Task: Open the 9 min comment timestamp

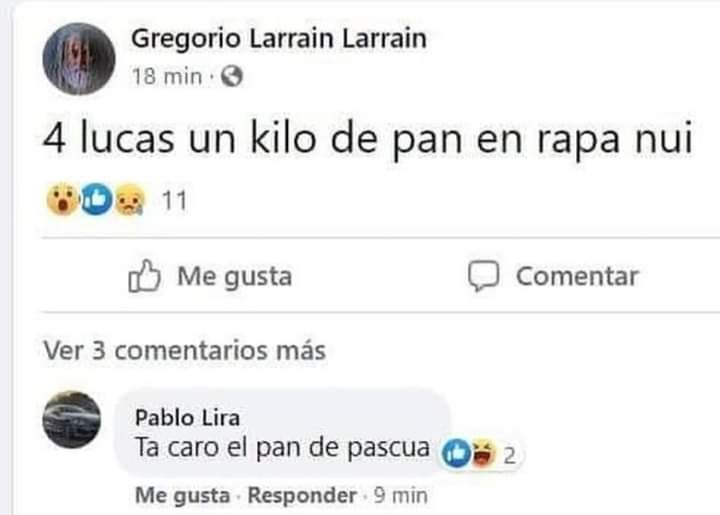Action: (x=400, y=496)
